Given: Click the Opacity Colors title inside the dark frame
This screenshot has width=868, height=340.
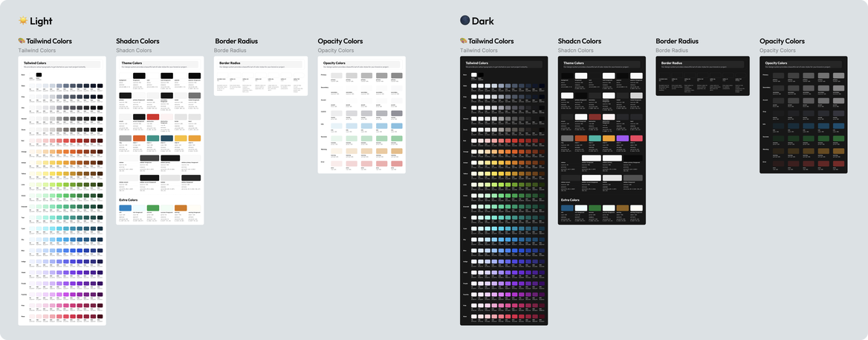Looking at the screenshot, I should click(x=776, y=63).
